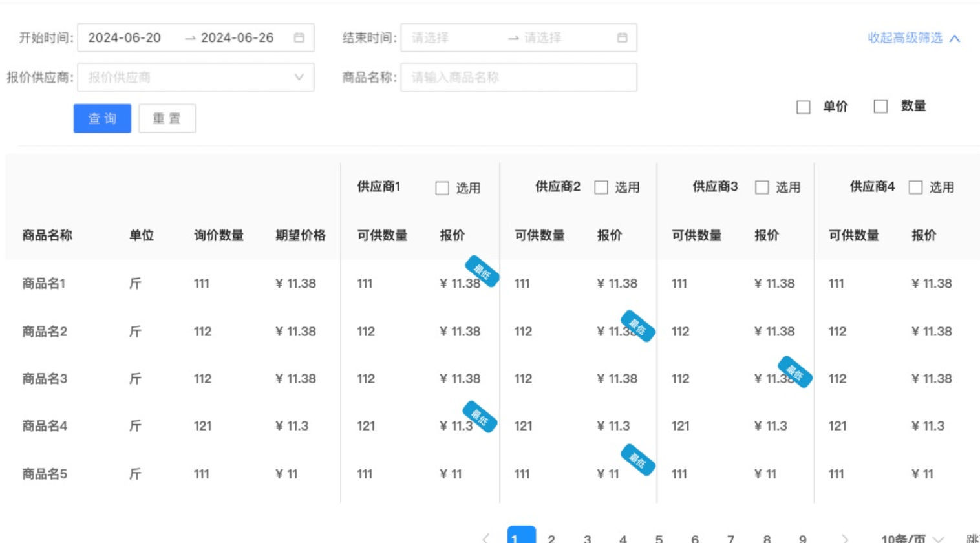Click the 供应商2 header label
Viewport: 980px width, 543px height.
(558, 187)
